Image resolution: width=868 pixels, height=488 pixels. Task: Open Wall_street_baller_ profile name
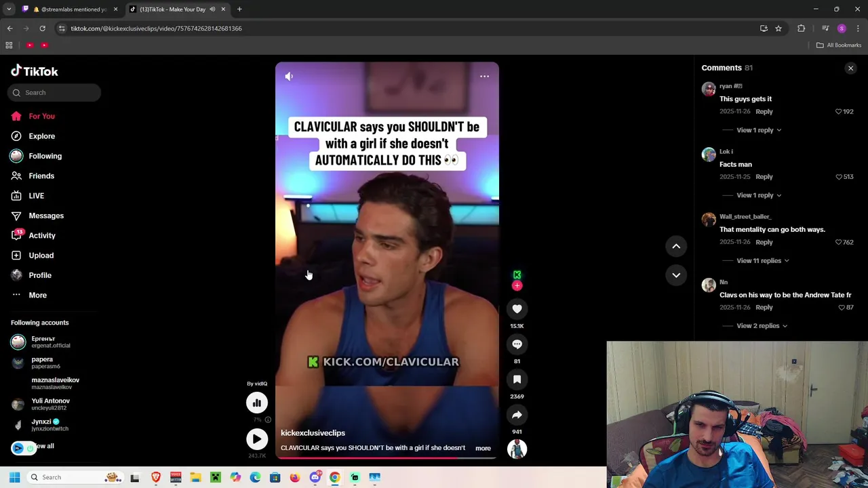745,217
